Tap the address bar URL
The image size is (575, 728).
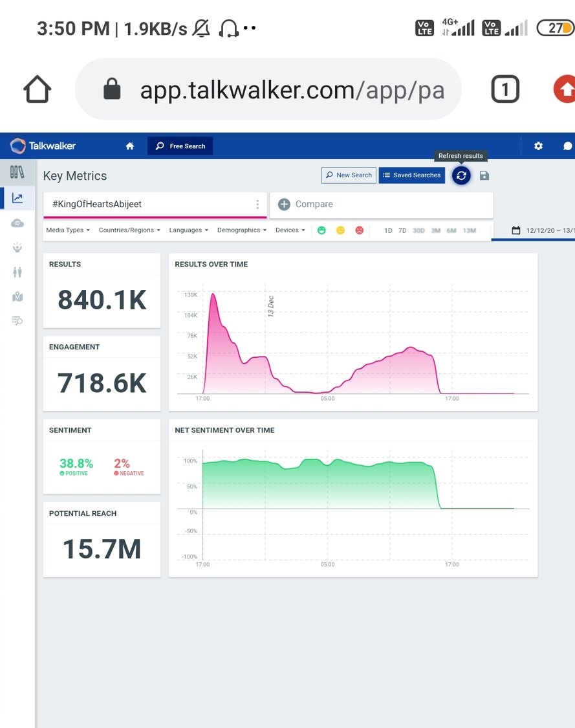pyautogui.click(x=292, y=89)
